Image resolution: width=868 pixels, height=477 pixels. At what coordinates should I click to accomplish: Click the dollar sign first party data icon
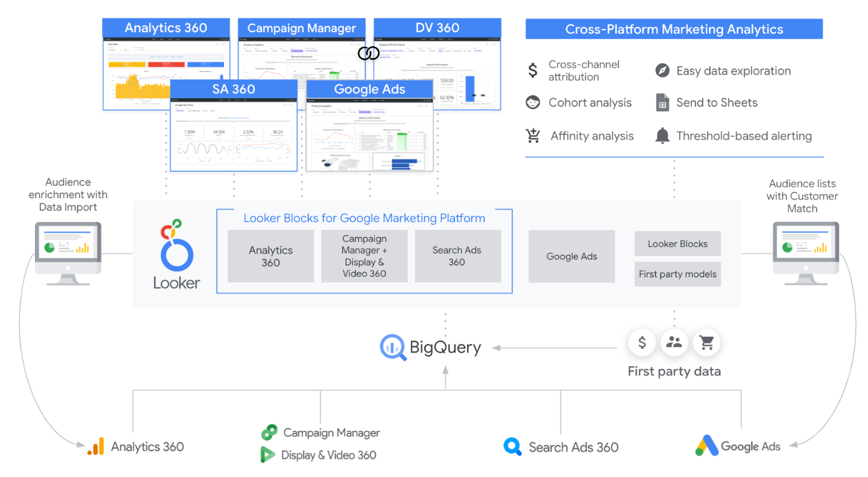click(641, 343)
